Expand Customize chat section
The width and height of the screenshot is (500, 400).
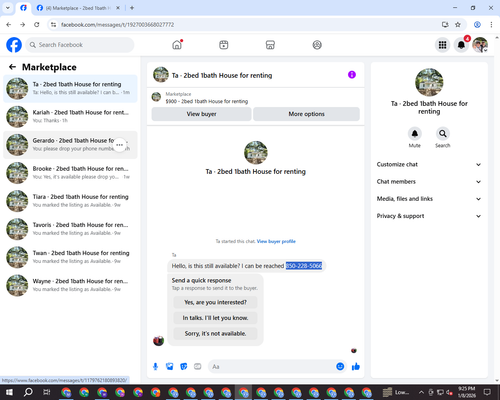pyautogui.click(x=429, y=164)
